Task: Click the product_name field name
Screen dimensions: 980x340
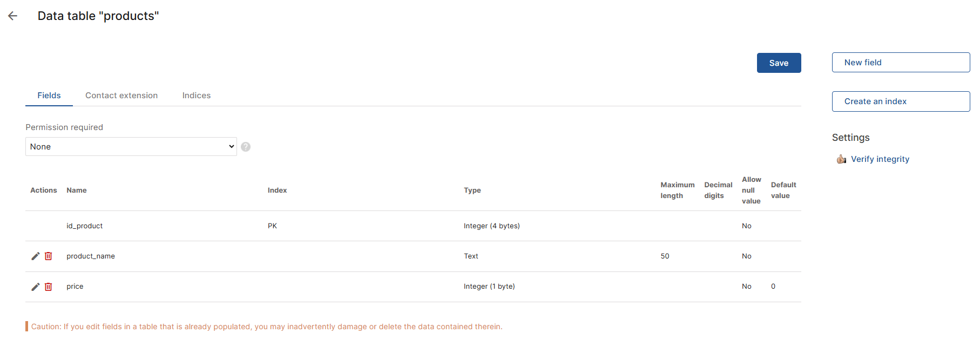Action: (x=91, y=256)
